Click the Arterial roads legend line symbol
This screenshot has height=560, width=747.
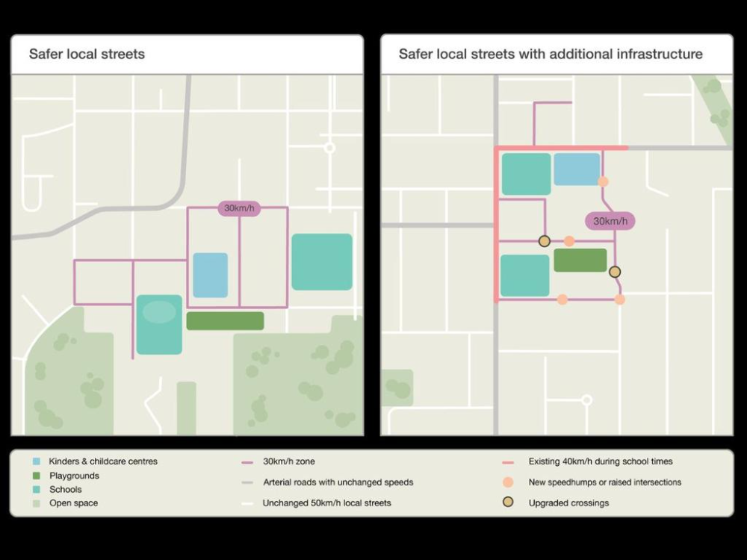coord(247,482)
